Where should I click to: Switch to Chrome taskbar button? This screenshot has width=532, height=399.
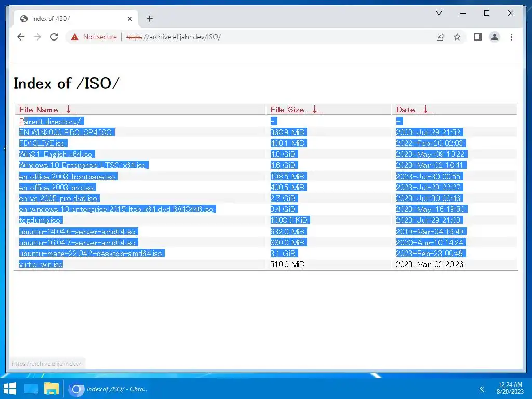click(109, 389)
